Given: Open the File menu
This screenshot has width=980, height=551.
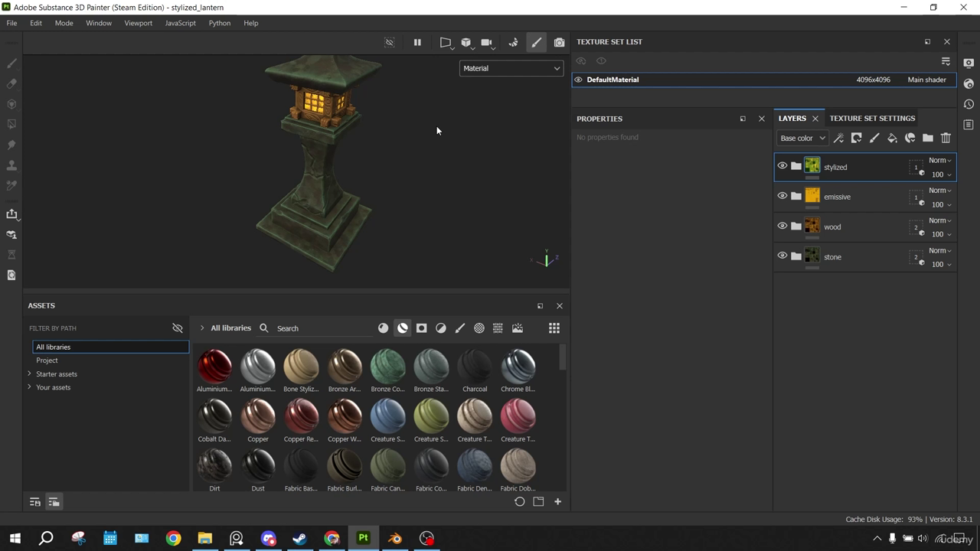Looking at the screenshot, I should [11, 23].
